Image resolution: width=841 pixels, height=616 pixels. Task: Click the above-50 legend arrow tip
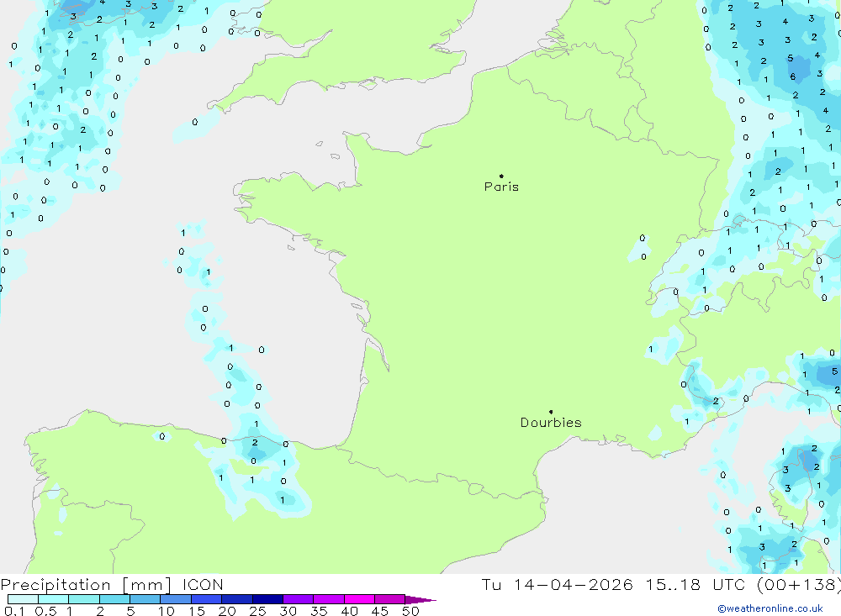[421, 599]
